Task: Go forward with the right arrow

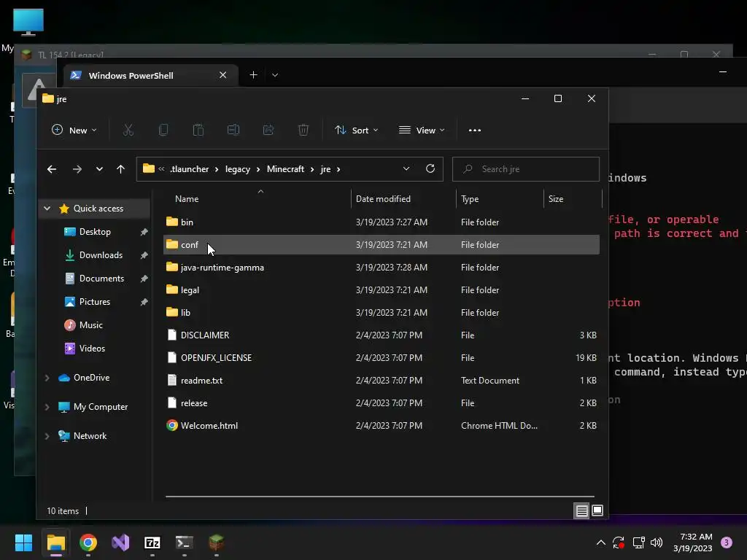Action: (x=77, y=169)
